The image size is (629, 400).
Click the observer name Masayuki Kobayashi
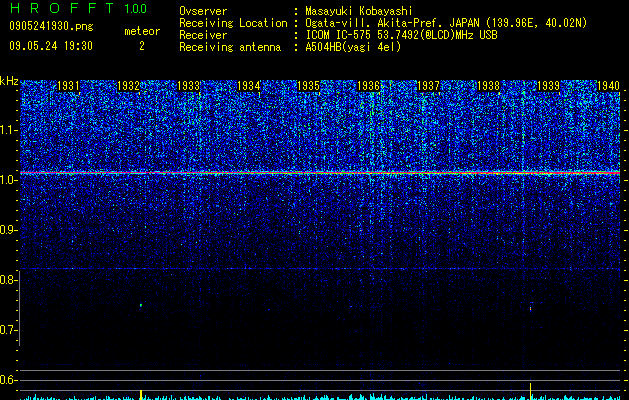click(359, 11)
